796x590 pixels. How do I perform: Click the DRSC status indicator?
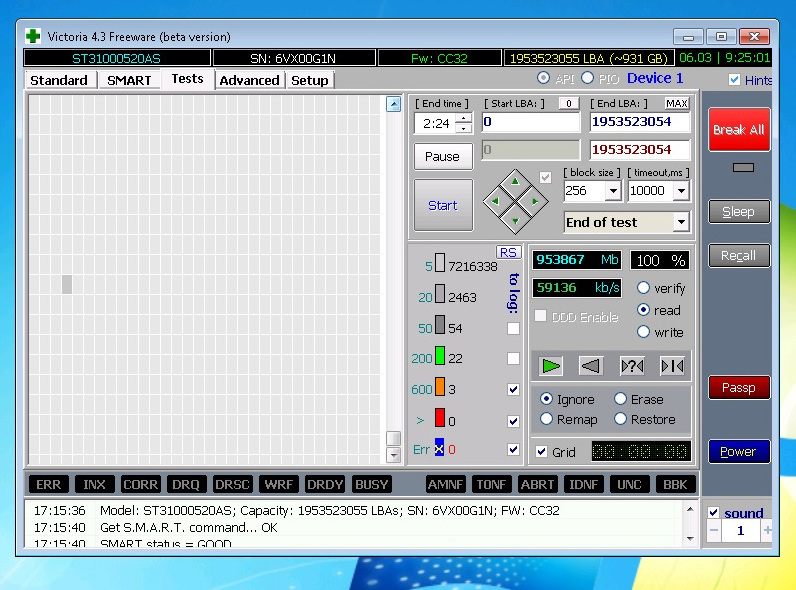(x=232, y=484)
